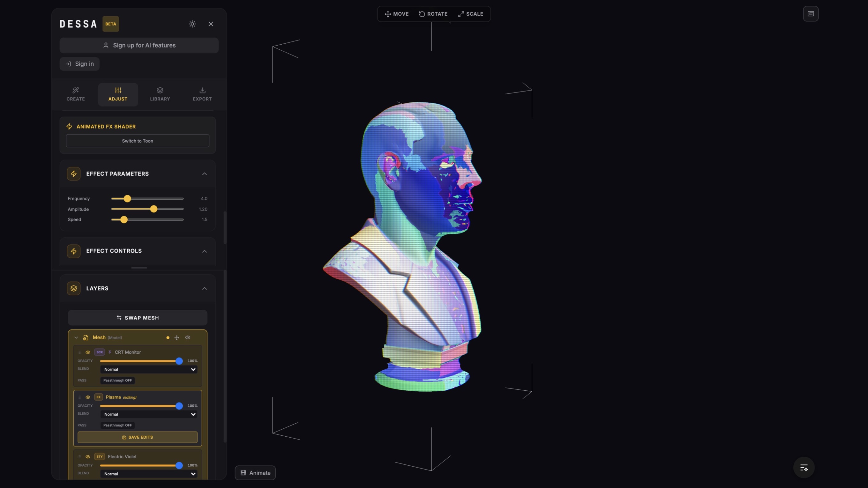The image size is (868, 488).
Task: Click the Electric Violet layer name
Action: tap(122, 457)
